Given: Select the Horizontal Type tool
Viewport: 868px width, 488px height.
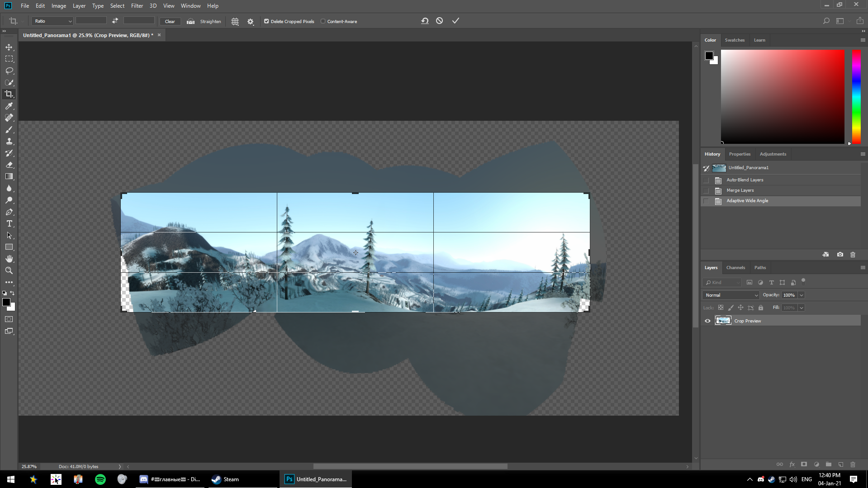Looking at the screenshot, I should point(9,224).
